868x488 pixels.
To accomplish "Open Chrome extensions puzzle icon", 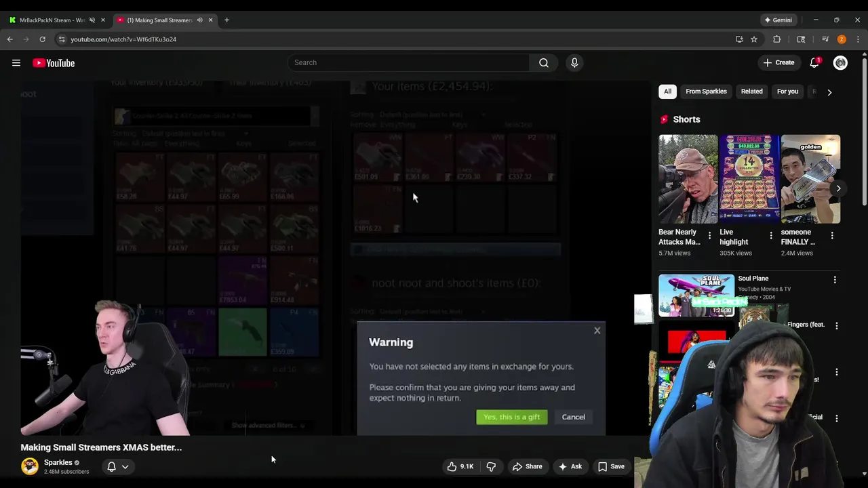I will click(x=777, y=39).
